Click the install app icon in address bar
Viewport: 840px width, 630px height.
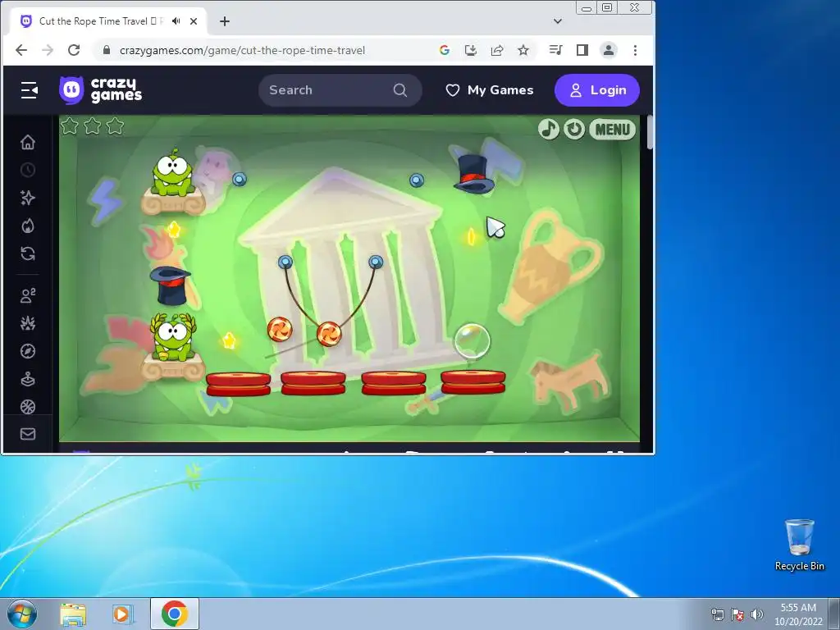(x=471, y=50)
